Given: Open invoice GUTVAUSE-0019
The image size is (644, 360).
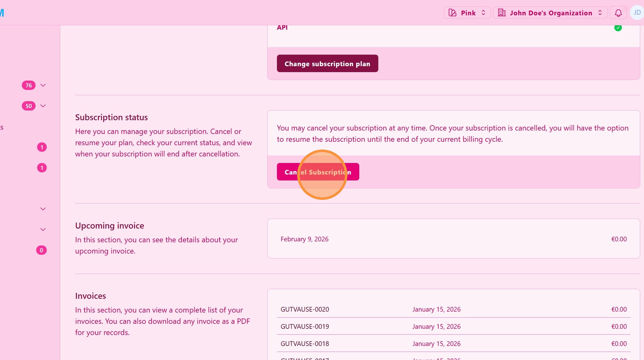Looking at the screenshot, I should coord(305,326).
